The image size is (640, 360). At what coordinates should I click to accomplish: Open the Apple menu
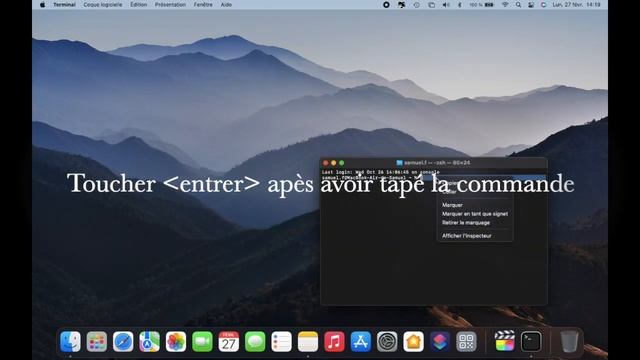click(43, 5)
